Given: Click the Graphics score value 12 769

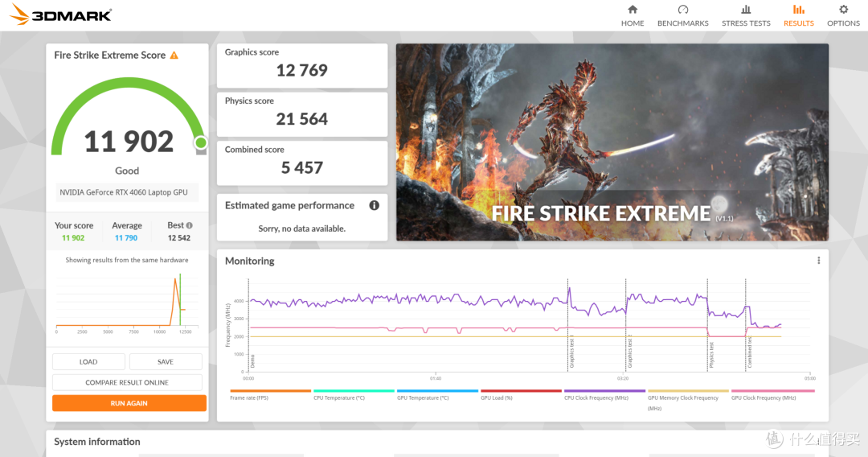Looking at the screenshot, I should pyautogui.click(x=301, y=70).
